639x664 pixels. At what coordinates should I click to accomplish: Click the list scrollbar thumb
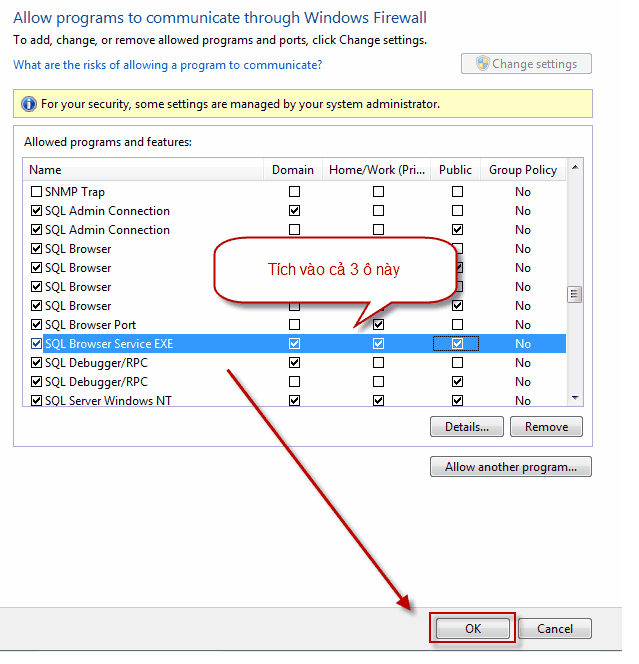pos(575,294)
